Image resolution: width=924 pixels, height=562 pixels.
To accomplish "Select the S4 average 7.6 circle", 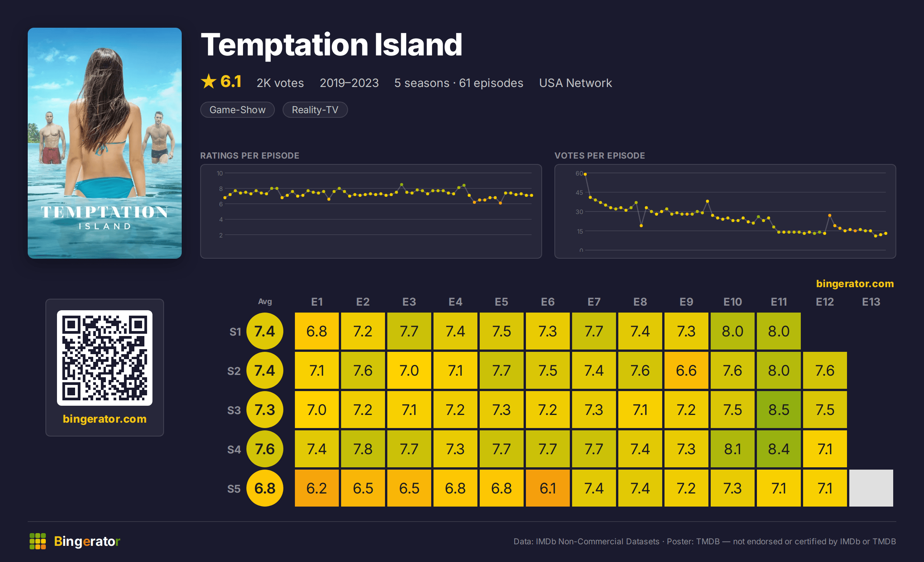I will click(x=265, y=449).
